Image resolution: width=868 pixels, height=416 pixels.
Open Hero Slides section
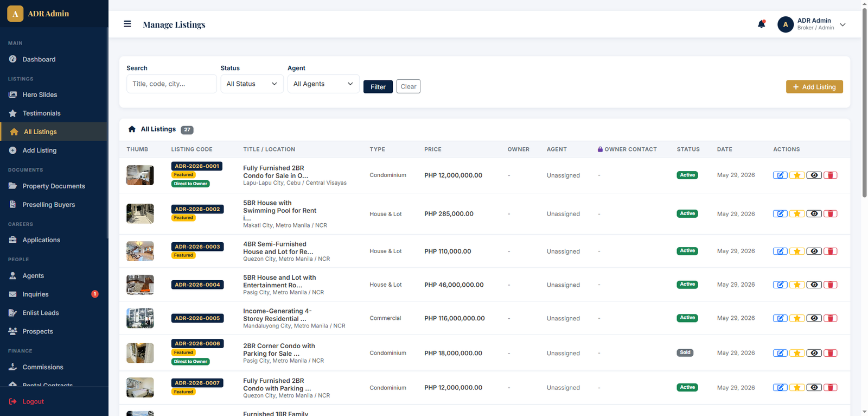(x=54, y=94)
